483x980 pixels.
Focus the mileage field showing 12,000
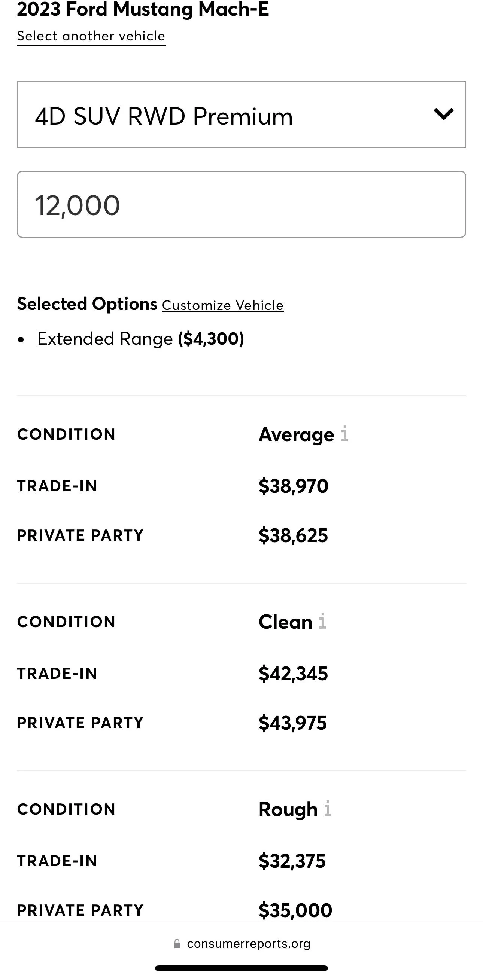[241, 204]
